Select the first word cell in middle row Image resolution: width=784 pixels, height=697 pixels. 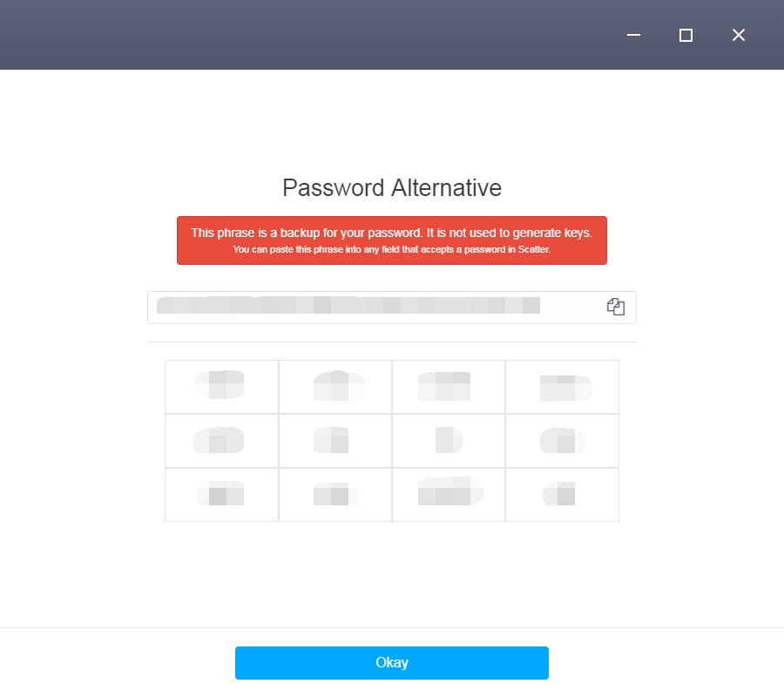pyautogui.click(x=222, y=441)
